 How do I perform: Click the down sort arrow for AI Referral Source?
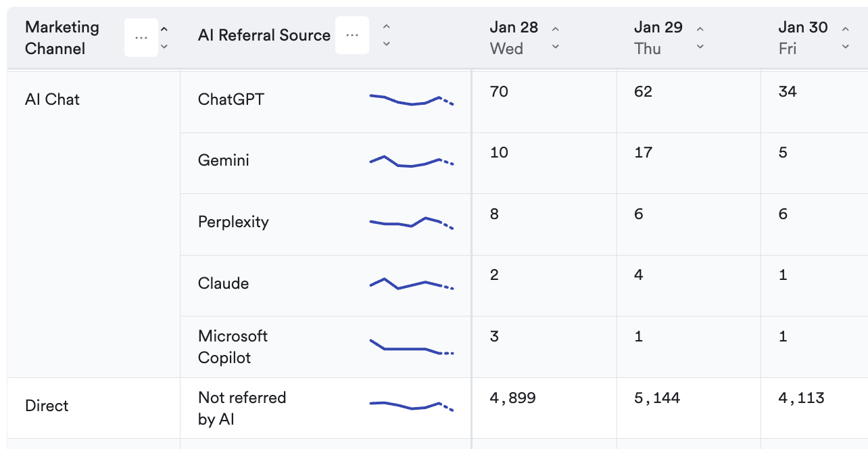click(386, 45)
